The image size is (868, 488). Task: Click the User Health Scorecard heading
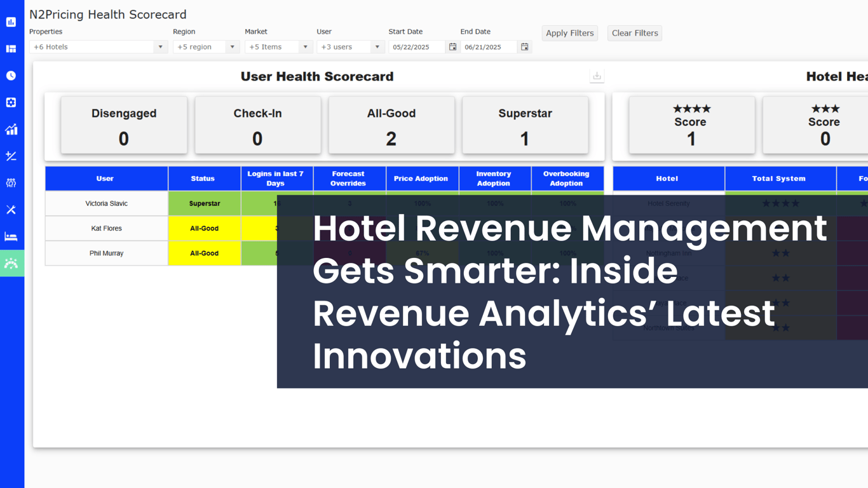point(317,76)
